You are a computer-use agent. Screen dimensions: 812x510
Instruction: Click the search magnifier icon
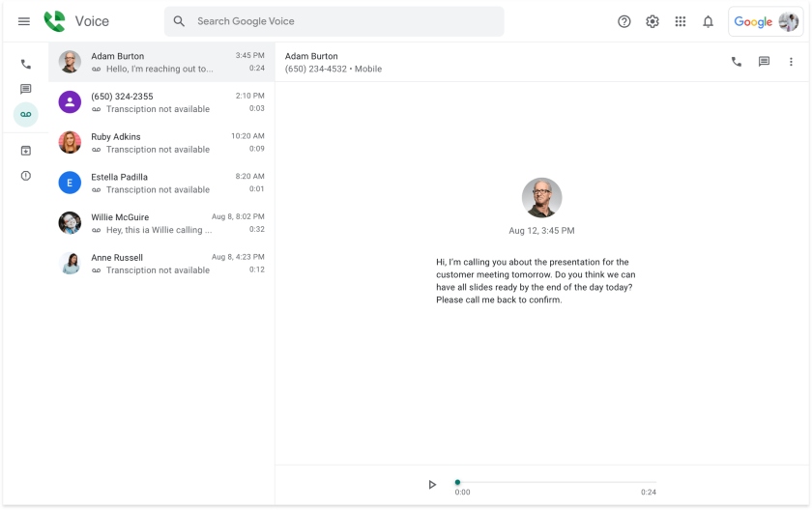tap(179, 21)
